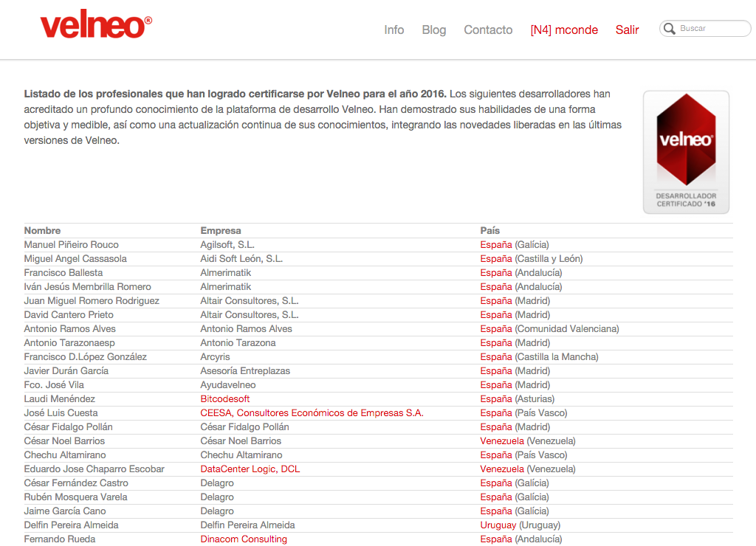Select the name Francisco Ballesta
The width and height of the screenshot is (756, 546).
pos(63,273)
